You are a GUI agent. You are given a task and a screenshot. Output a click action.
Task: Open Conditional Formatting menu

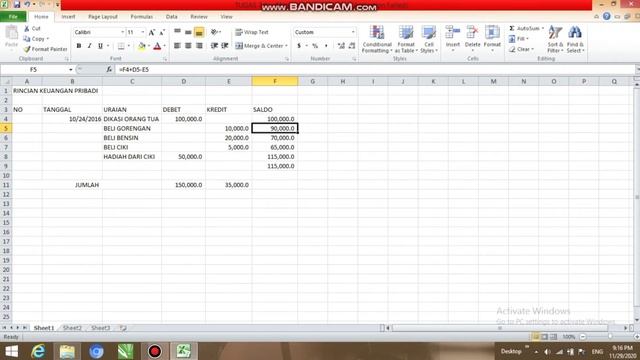377,39
